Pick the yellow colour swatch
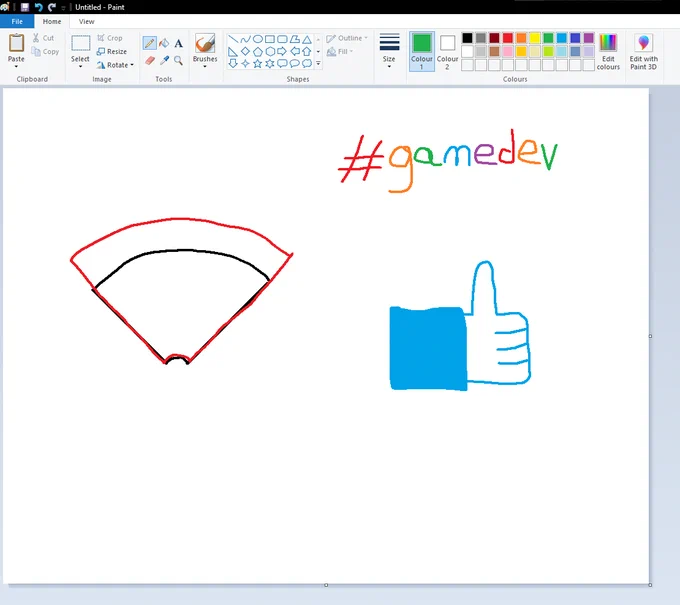This screenshot has width=680, height=605. tap(535, 38)
